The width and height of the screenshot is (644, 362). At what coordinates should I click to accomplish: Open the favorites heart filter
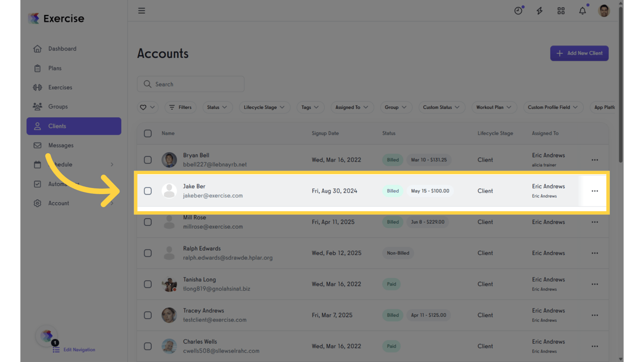(x=147, y=107)
